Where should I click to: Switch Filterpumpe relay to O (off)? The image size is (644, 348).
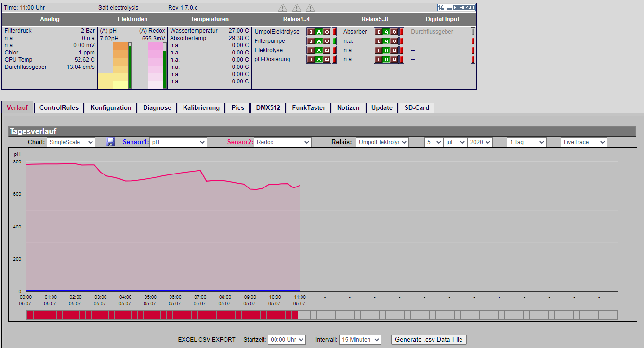coord(327,41)
